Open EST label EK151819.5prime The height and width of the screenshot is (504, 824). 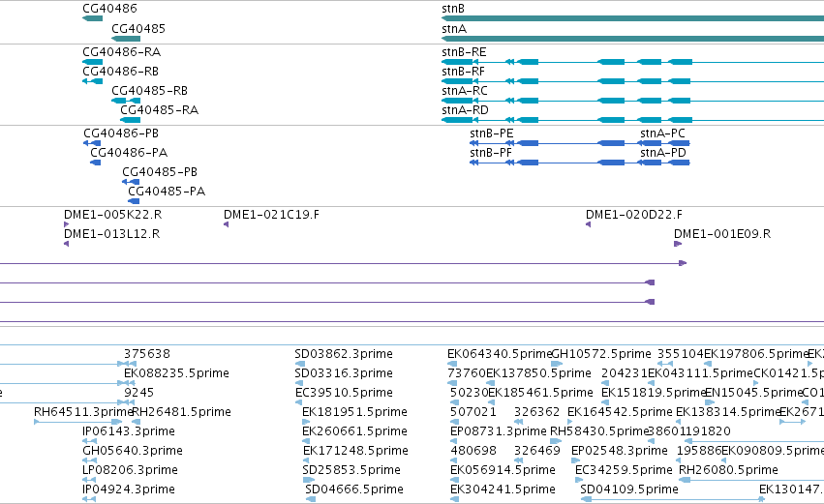[654, 393]
